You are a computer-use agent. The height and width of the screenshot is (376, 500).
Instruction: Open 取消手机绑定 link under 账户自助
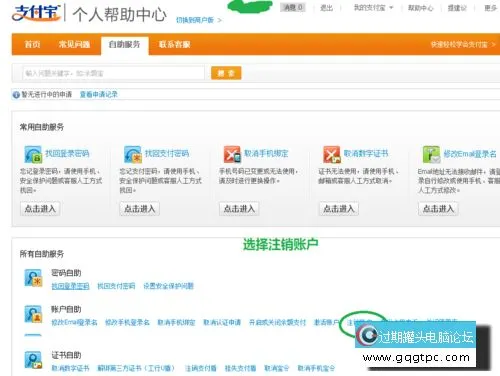click(176, 322)
